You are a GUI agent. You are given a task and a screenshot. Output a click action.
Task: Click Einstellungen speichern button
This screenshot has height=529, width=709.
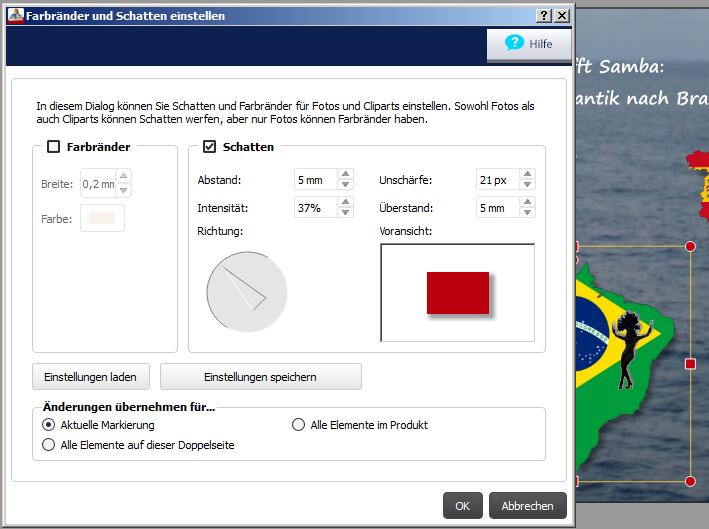(260, 377)
